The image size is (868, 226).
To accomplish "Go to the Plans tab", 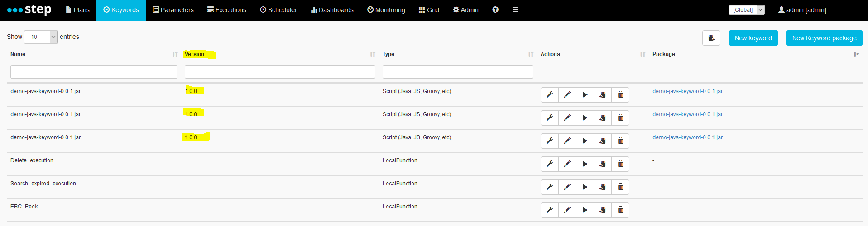I will click(x=77, y=10).
